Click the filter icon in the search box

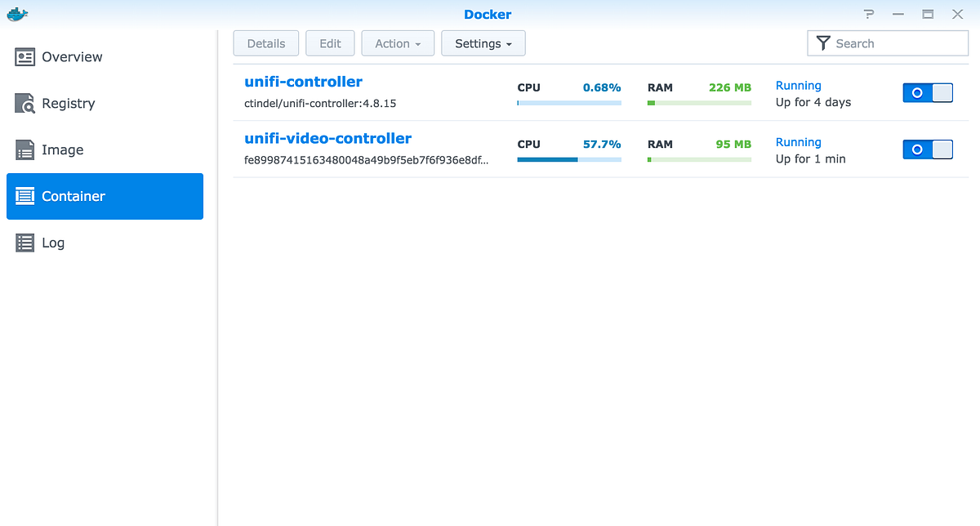824,42
